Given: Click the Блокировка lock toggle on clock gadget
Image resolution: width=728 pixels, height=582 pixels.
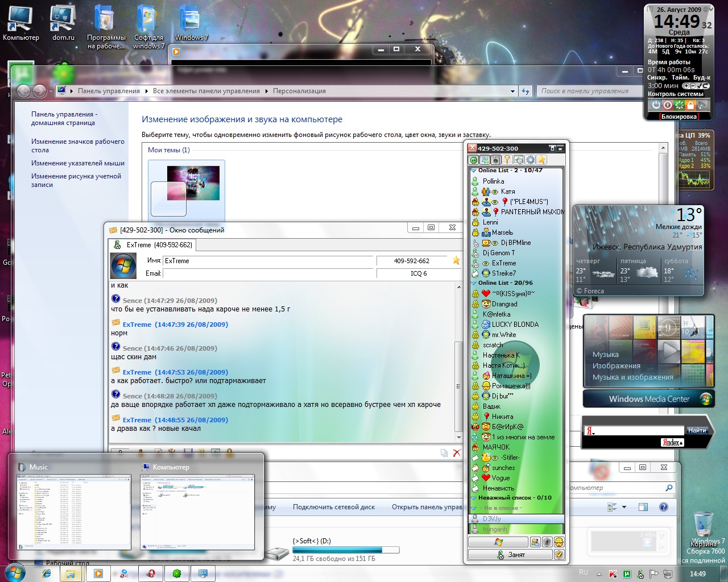Looking at the screenshot, I should tap(679, 117).
